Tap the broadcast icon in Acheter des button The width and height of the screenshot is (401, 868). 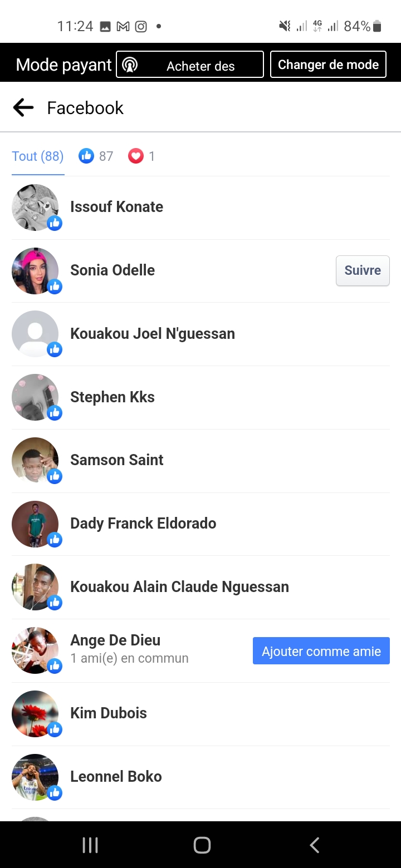pos(130,65)
